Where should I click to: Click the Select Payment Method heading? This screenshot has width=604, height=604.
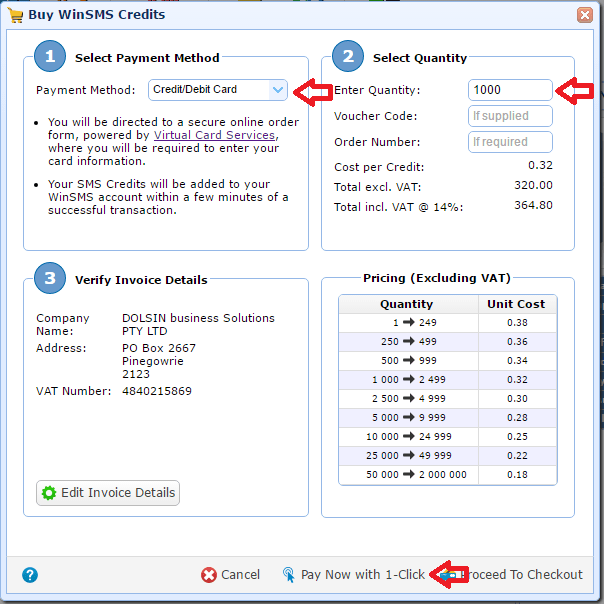point(147,58)
